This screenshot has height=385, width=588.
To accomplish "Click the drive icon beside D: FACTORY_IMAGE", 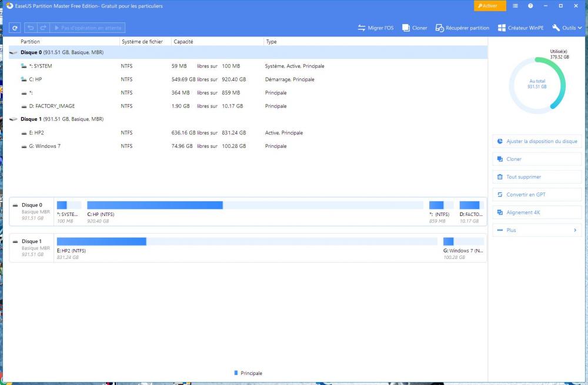I will coord(24,107).
